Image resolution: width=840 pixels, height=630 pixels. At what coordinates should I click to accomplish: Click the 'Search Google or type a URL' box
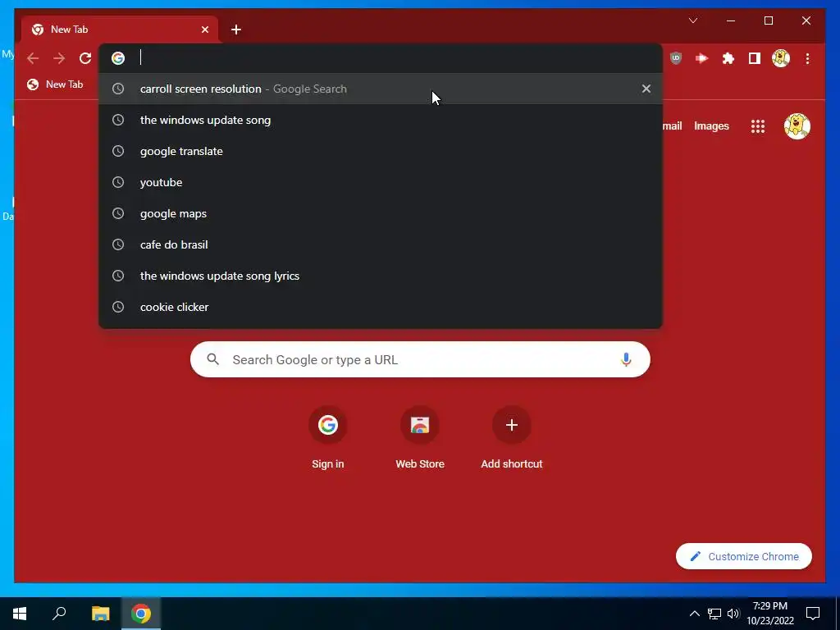(420, 359)
